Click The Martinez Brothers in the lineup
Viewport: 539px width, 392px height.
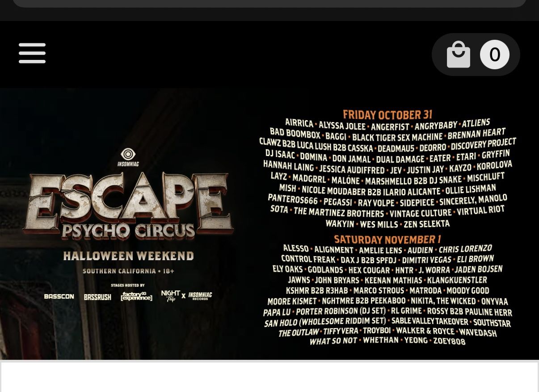click(339, 212)
